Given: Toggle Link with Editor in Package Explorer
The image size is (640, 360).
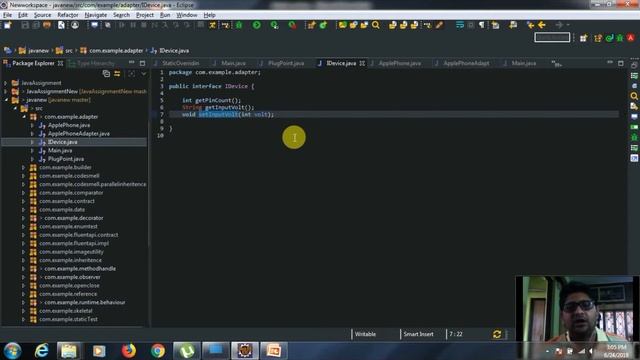Looking at the screenshot, I should click(x=117, y=74).
